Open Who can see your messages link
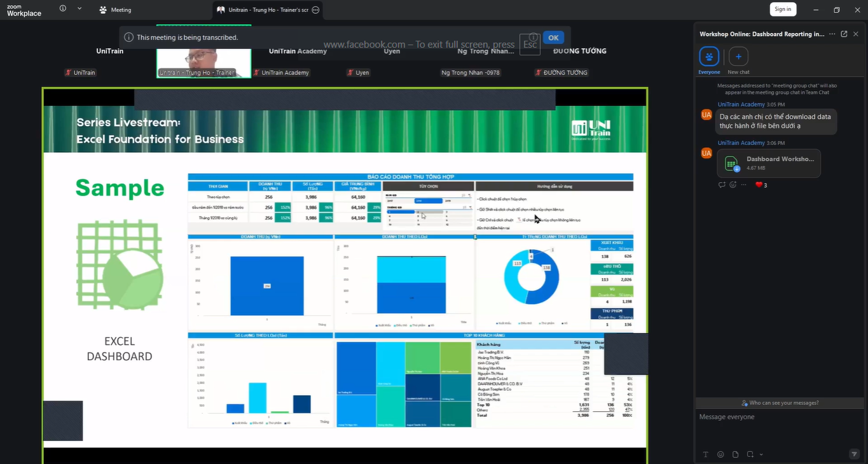 (780, 403)
